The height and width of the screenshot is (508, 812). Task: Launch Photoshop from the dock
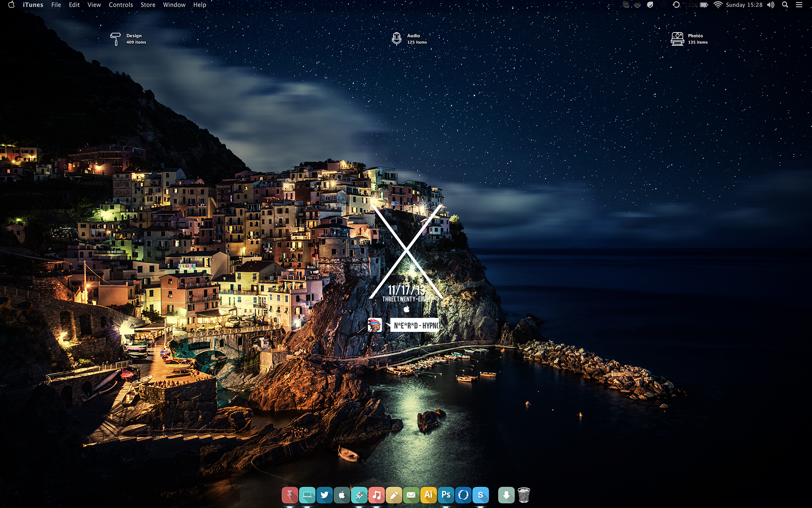[x=446, y=495]
